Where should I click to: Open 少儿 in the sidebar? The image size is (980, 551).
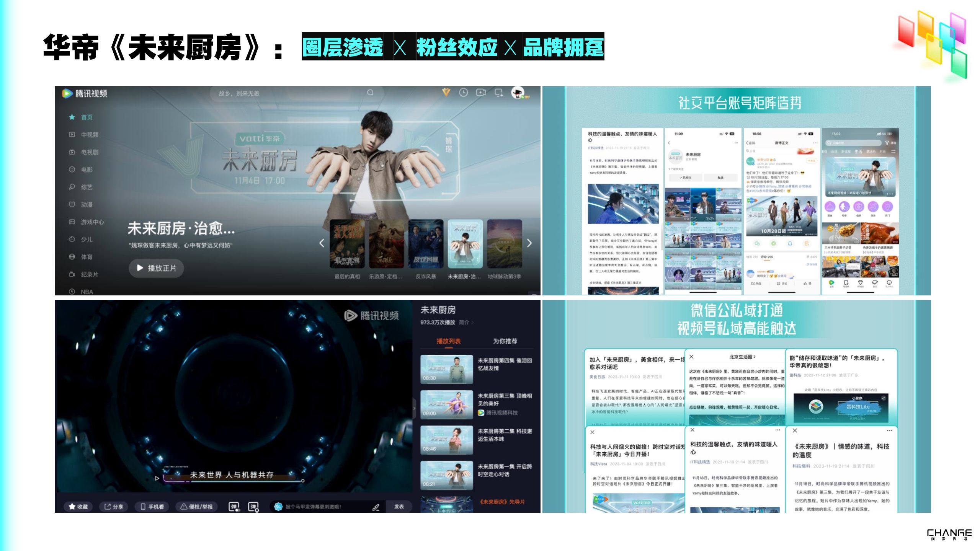click(81, 240)
